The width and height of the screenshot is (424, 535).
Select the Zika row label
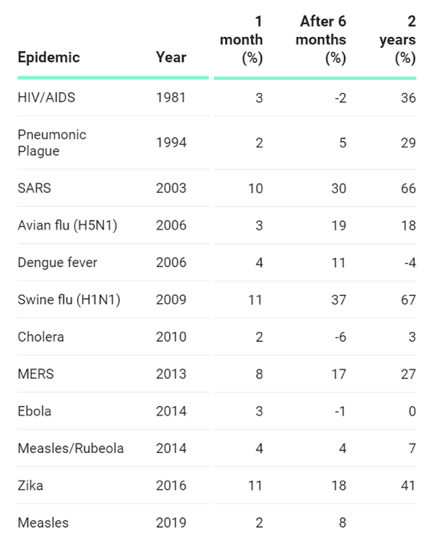[x=30, y=486]
